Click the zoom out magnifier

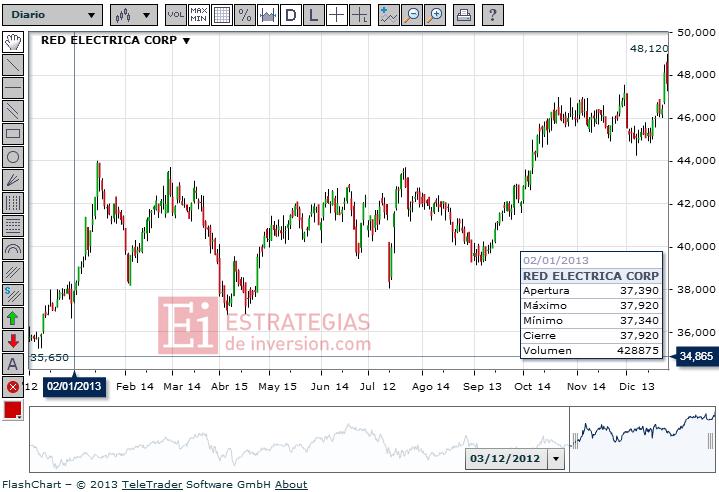coord(412,15)
